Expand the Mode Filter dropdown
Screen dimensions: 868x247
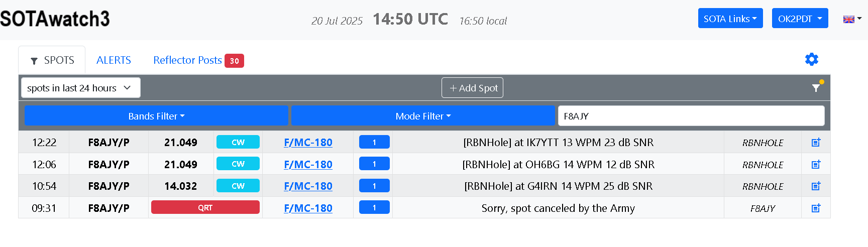click(423, 116)
